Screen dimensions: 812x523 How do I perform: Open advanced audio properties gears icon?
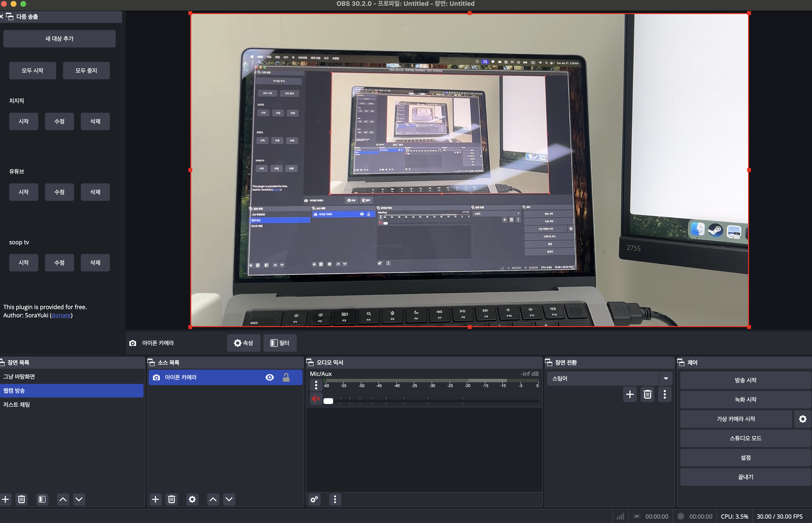pos(314,499)
